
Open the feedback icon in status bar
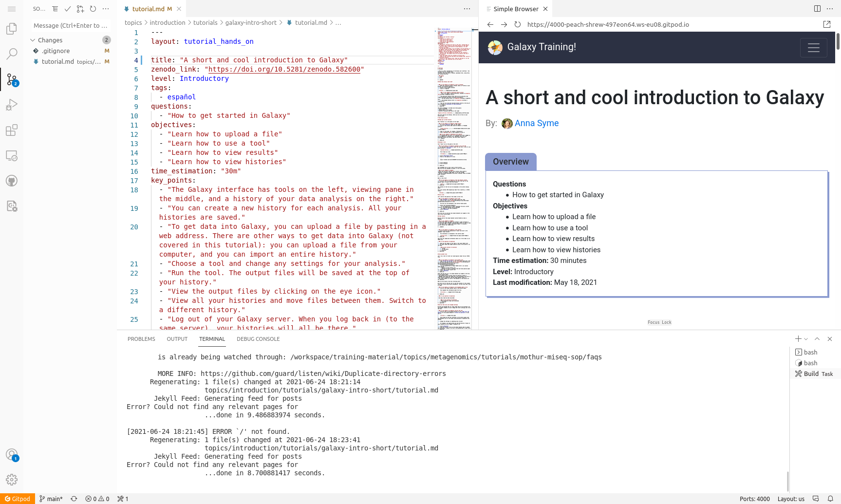(x=816, y=499)
